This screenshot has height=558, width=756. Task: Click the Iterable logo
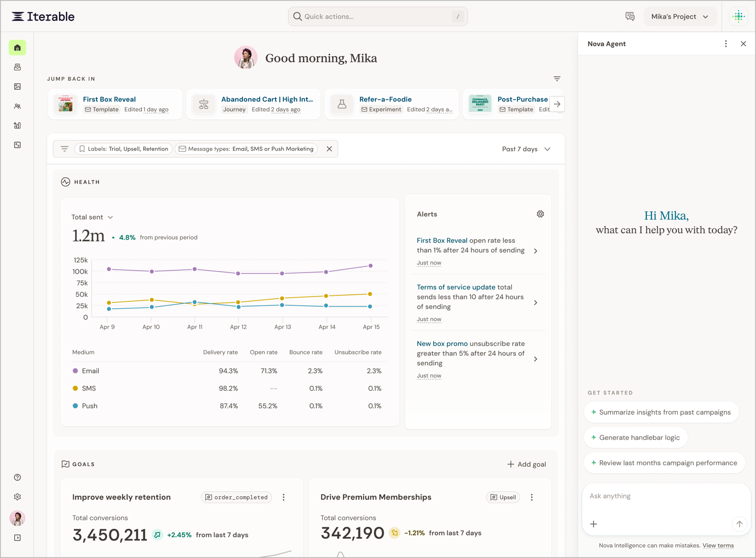(x=43, y=17)
